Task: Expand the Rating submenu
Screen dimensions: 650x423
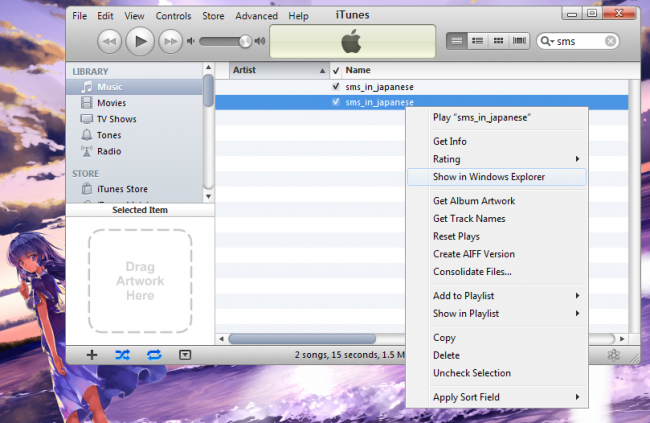Action: pos(497,159)
